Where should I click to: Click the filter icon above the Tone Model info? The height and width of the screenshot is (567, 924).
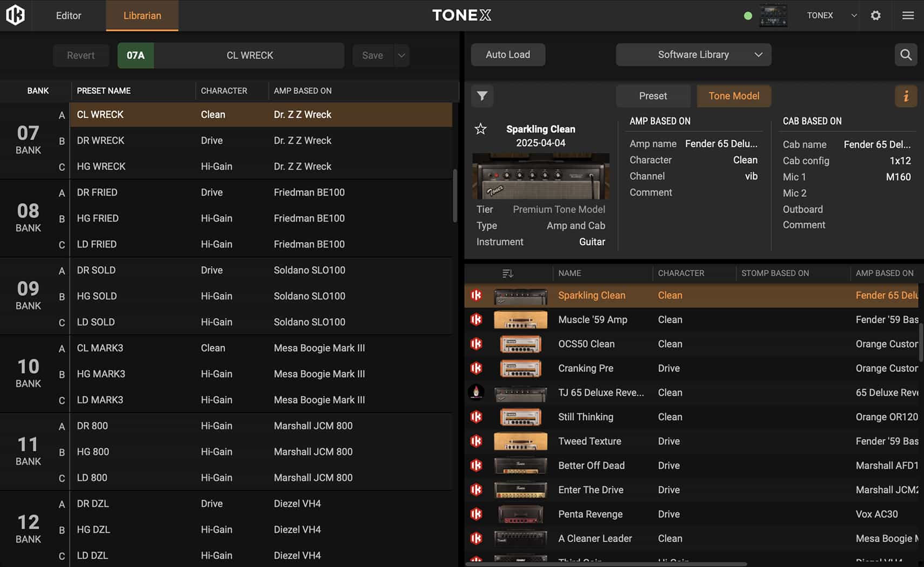pos(482,96)
